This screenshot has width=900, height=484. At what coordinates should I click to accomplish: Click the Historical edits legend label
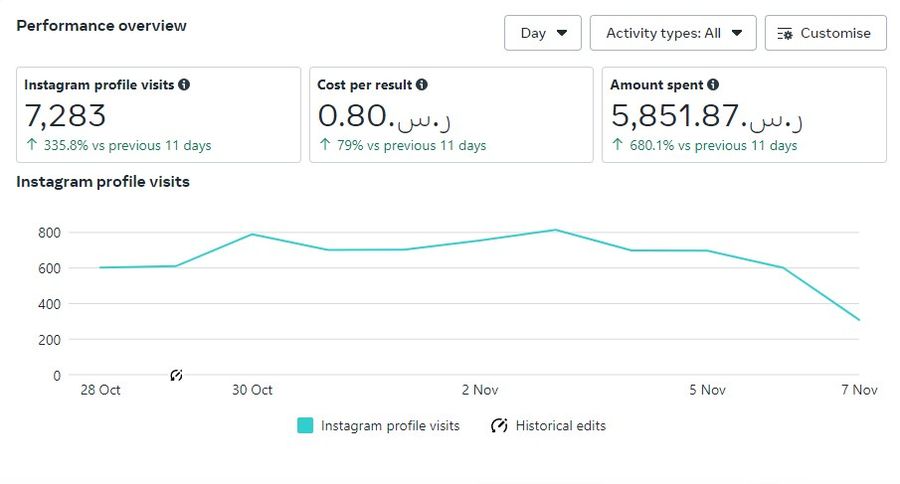pyautogui.click(x=561, y=425)
